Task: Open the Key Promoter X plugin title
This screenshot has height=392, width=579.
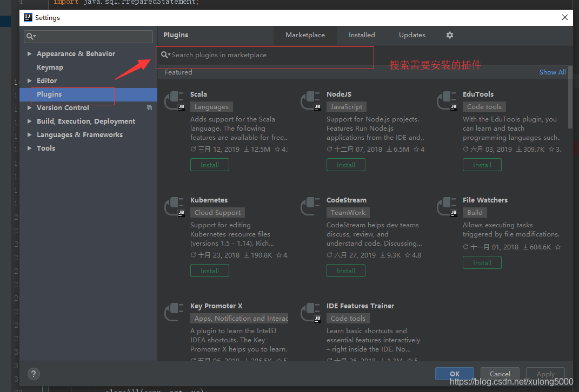Action: 216,306
